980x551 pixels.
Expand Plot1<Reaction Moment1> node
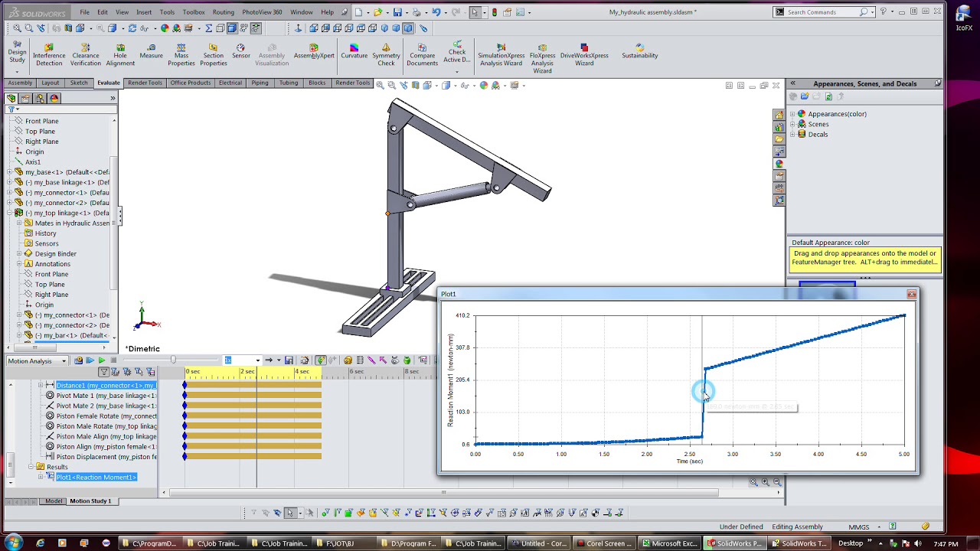point(41,477)
